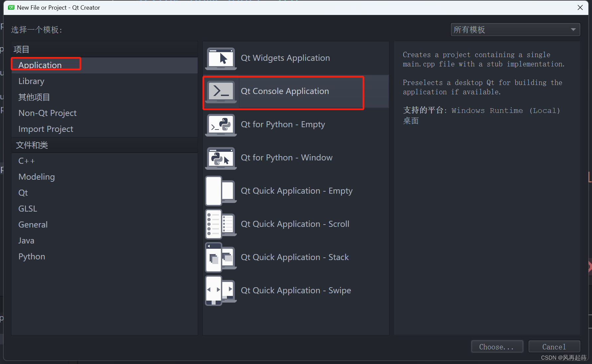Select the Python files category
Viewport: 592px width, 364px height.
click(105, 256)
